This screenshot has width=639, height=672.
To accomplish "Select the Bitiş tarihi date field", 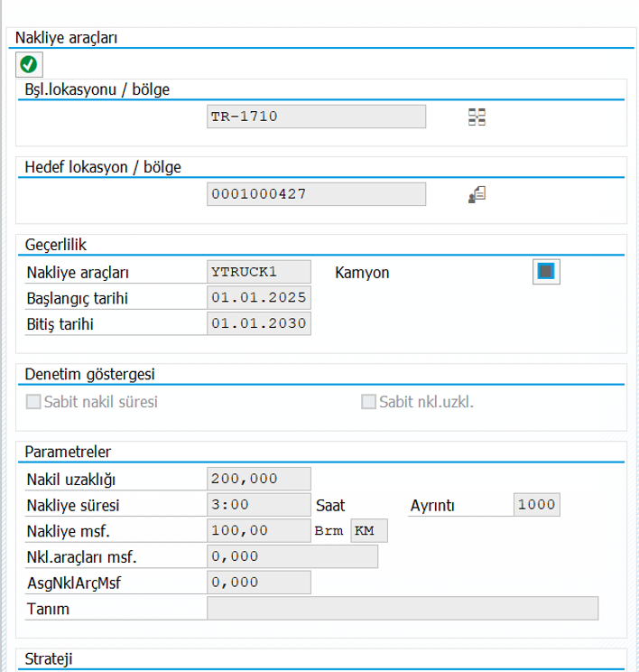I will click(259, 323).
